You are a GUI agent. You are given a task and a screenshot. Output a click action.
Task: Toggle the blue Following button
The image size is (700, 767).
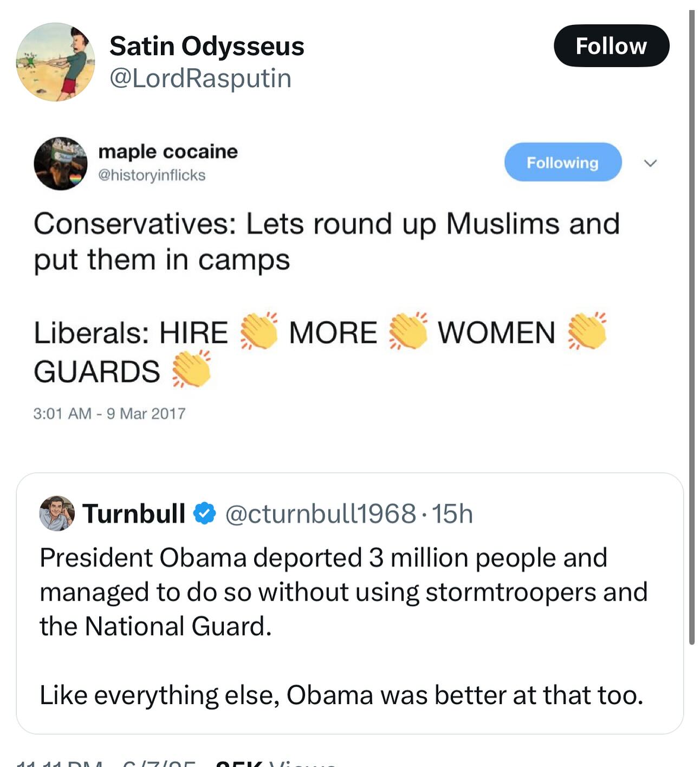coord(562,162)
